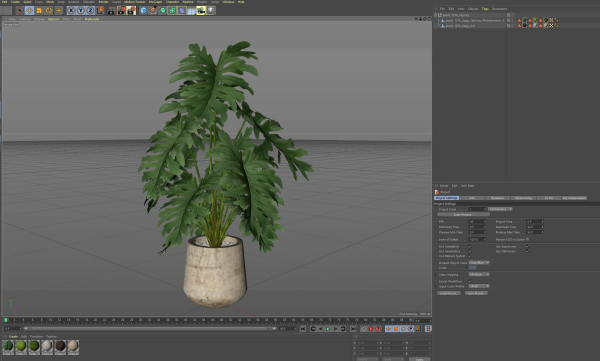The height and width of the screenshot is (361, 600).
Task: Click the green generator object icon
Action: coord(163,11)
